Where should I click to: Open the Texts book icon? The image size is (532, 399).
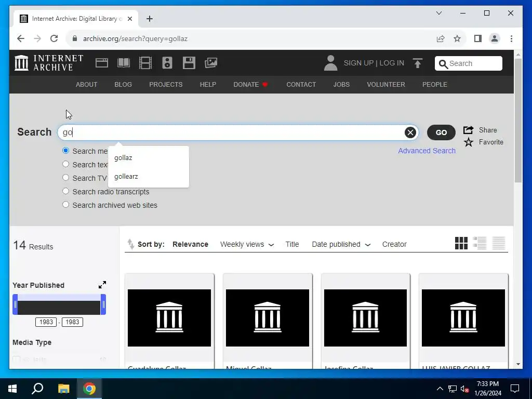pos(124,63)
